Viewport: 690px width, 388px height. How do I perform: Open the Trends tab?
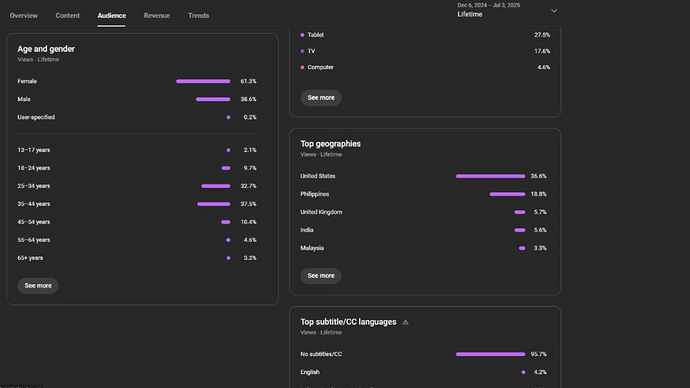(x=198, y=15)
